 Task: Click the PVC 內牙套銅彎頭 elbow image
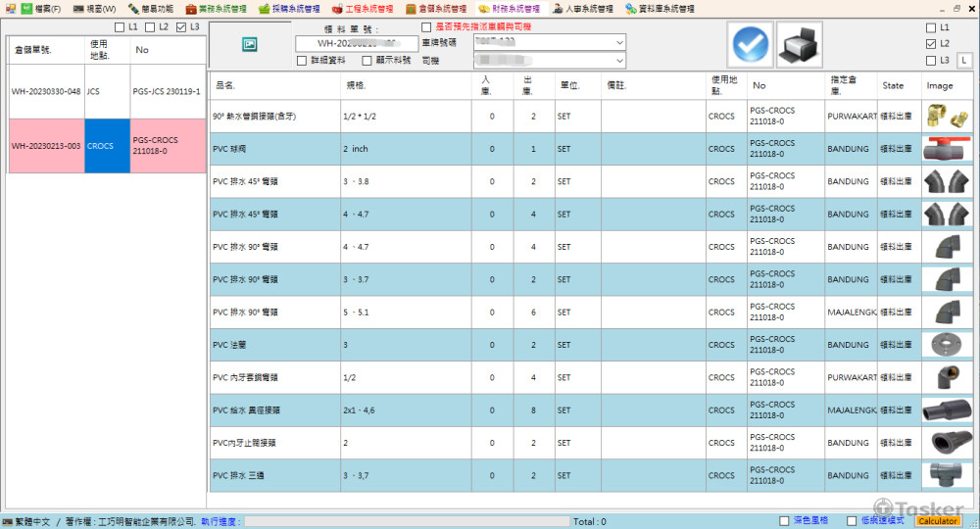pos(948,377)
